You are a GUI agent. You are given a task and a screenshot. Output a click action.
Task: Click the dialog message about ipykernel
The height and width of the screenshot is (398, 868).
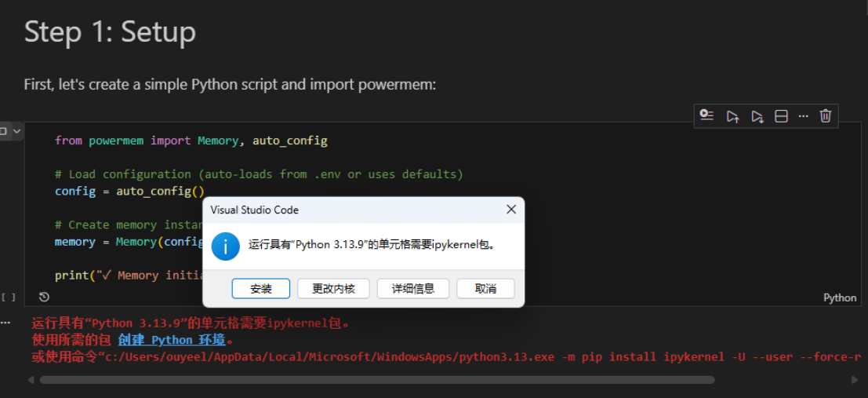coord(372,244)
